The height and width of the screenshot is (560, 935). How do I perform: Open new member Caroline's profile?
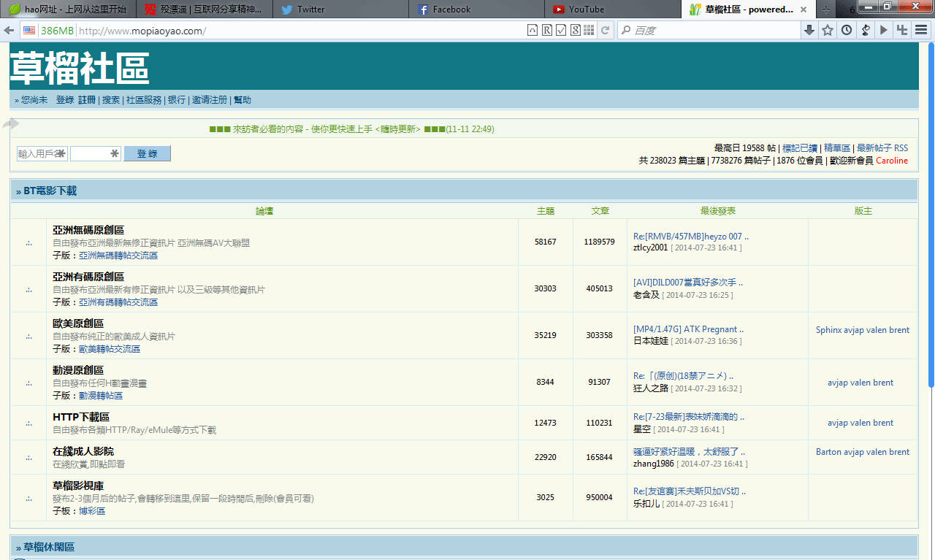point(892,161)
